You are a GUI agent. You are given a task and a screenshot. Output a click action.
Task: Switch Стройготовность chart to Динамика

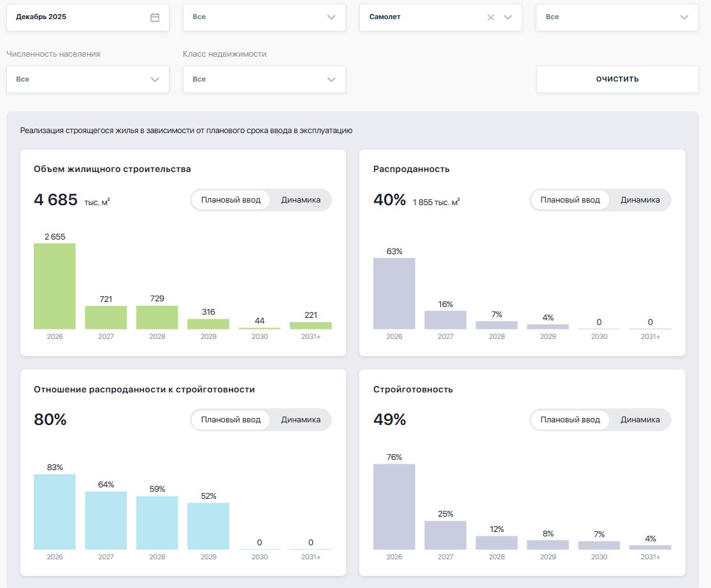pyautogui.click(x=640, y=420)
